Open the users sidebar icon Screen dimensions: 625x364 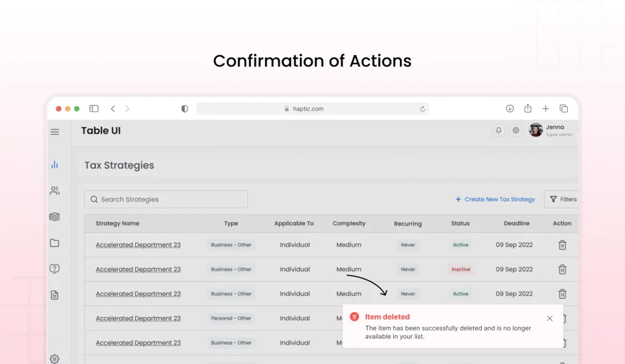pos(55,191)
